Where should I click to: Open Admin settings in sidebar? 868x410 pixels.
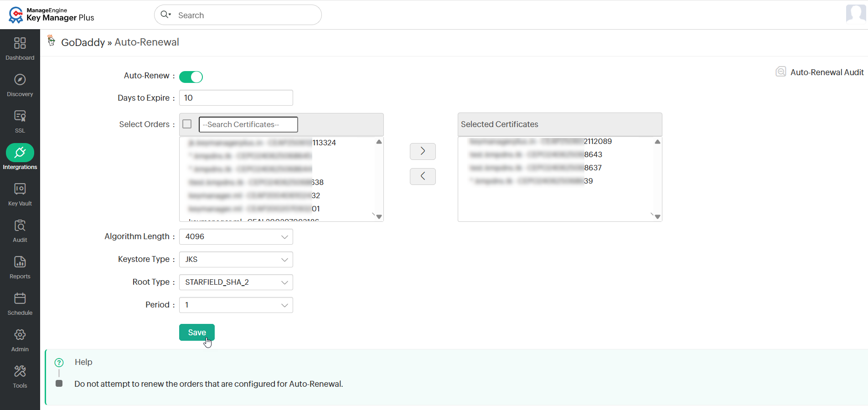click(20, 340)
